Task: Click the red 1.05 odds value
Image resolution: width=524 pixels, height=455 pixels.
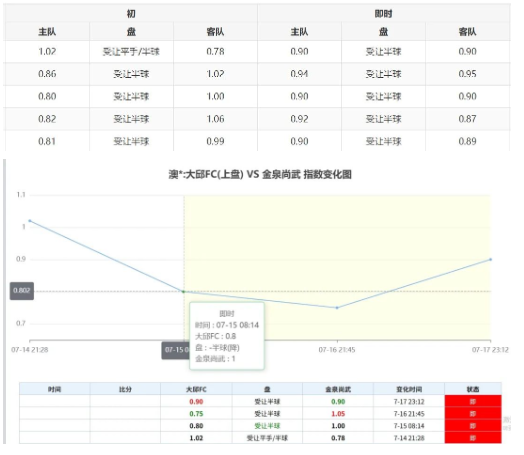Action: (x=338, y=414)
